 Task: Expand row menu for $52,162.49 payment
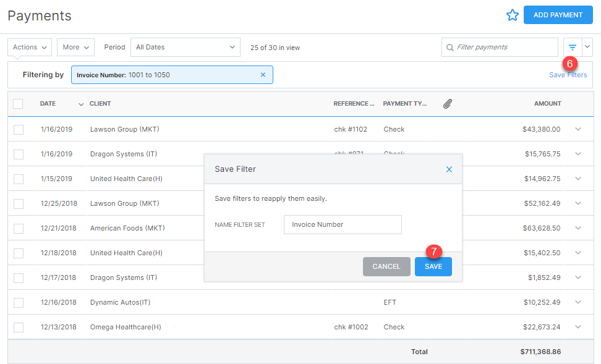tap(578, 203)
